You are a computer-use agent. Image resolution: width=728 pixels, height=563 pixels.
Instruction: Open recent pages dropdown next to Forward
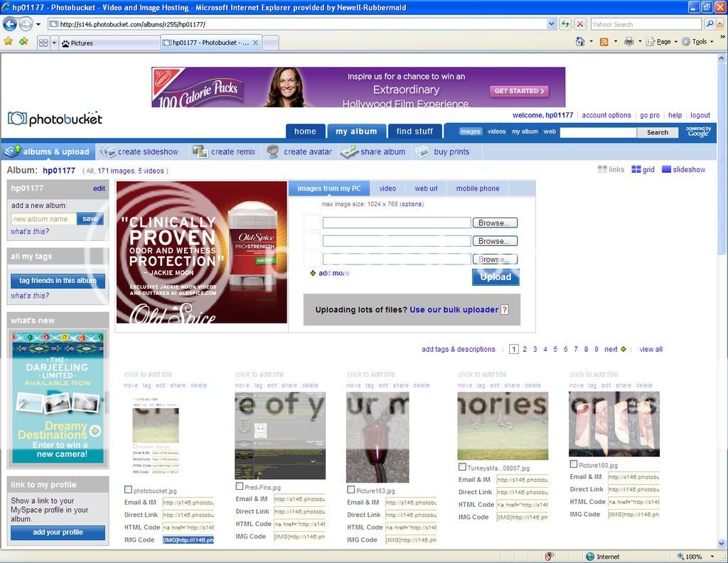click(38, 24)
